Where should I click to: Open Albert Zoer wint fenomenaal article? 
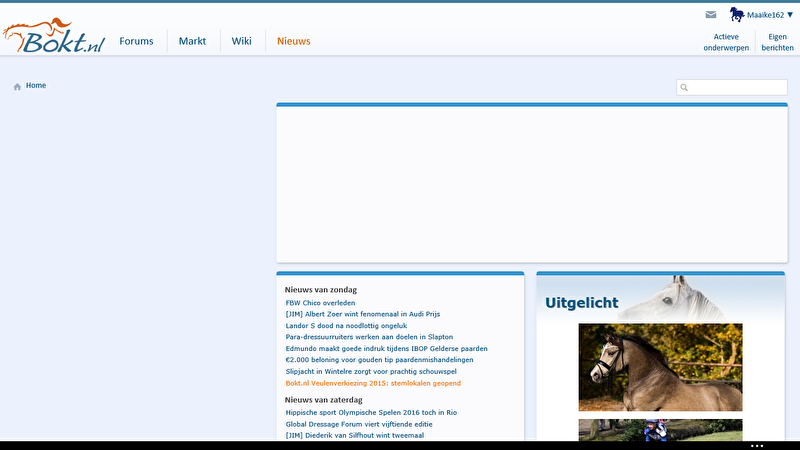coord(363,314)
